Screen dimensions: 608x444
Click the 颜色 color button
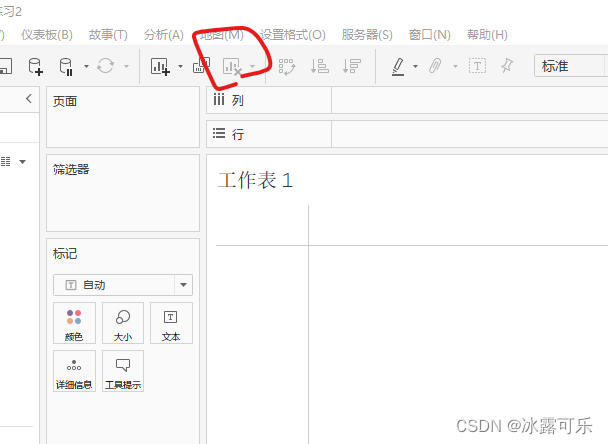(x=74, y=323)
